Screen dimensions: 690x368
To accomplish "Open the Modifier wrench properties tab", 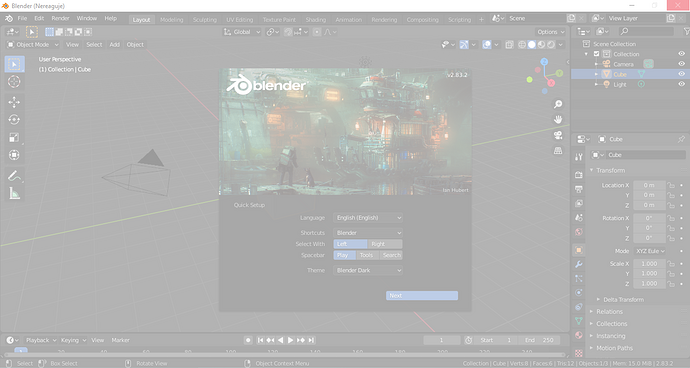I will click(x=579, y=264).
